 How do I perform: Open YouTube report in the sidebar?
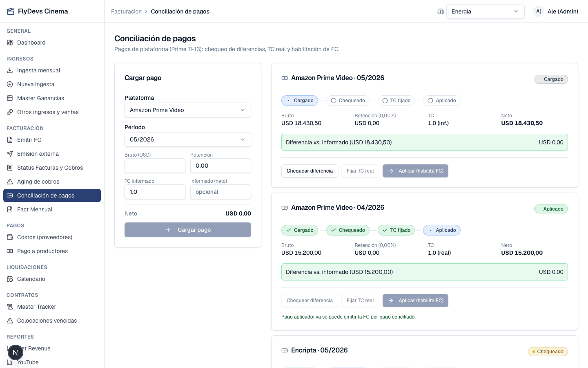(x=52, y=362)
